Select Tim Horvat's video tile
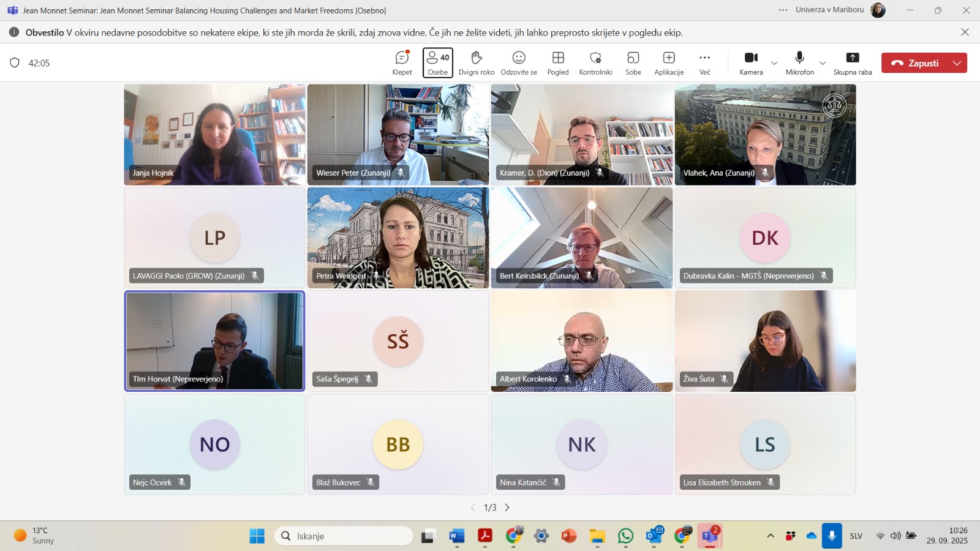The height and width of the screenshot is (551, 980). (x=214, y=340)
